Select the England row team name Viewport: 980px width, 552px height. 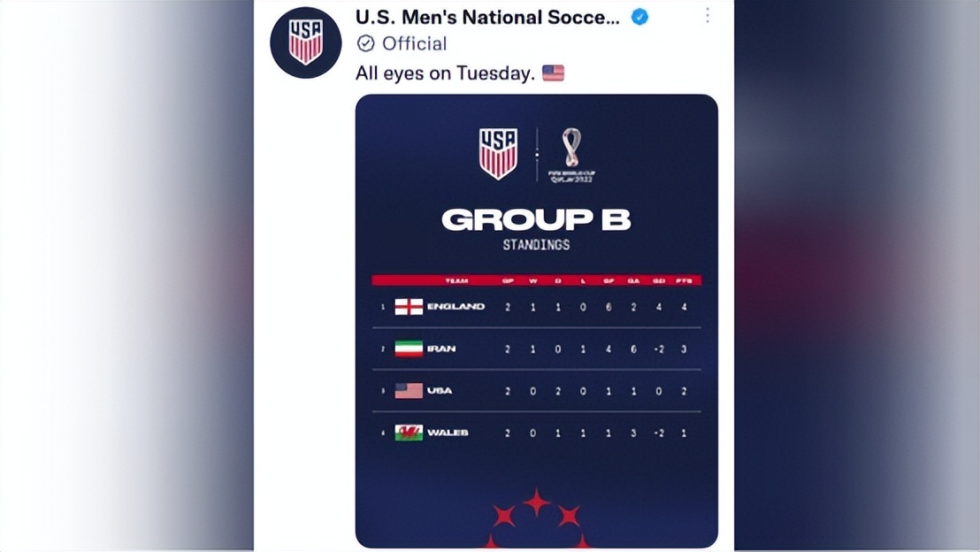[x=456, y=307]
